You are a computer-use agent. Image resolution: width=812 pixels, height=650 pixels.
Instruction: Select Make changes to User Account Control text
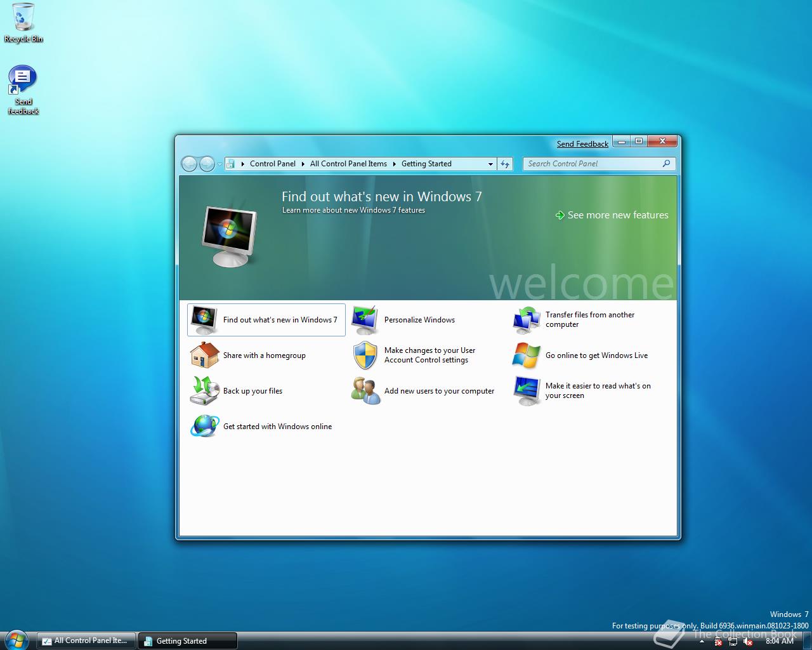[429, 355]
